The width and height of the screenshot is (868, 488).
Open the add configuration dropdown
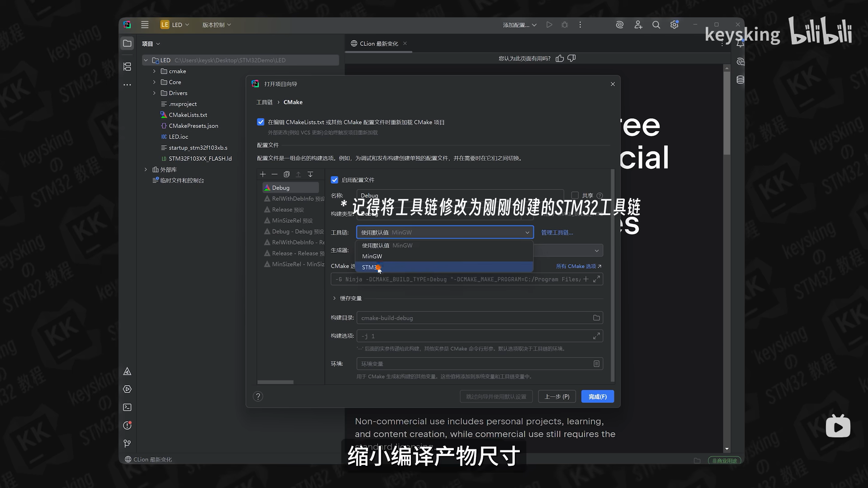[519, 25]
